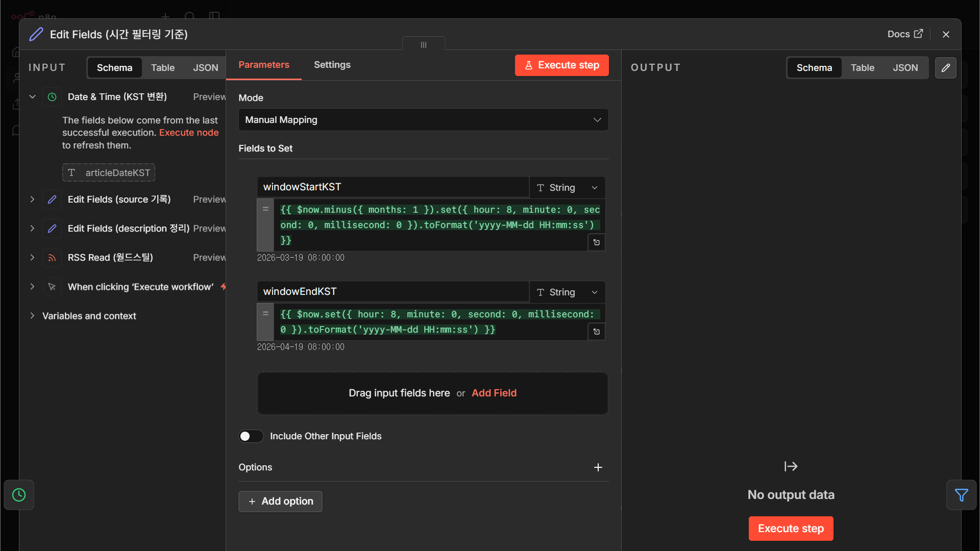
Task: Open windowStartKST String type dropdown
Action: 567,188
